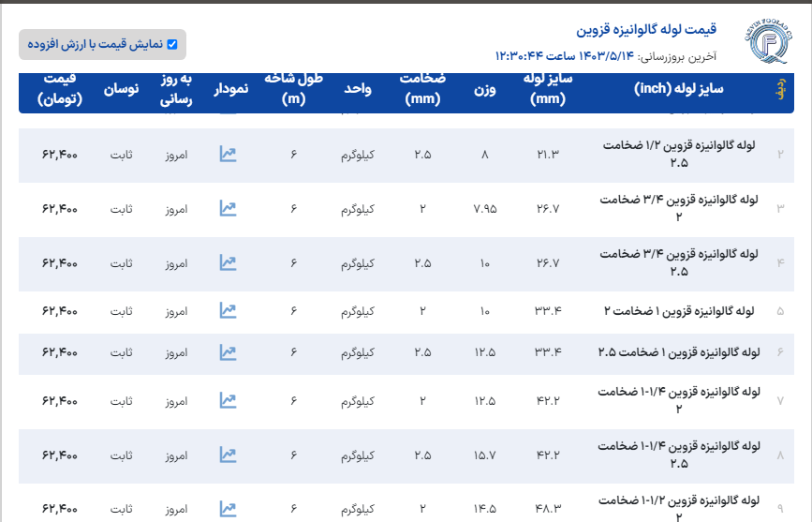Viewport: 812px width, 522px height.
Task: Click the row number header icon (ردیف)
Action: [x=780, y=89]
